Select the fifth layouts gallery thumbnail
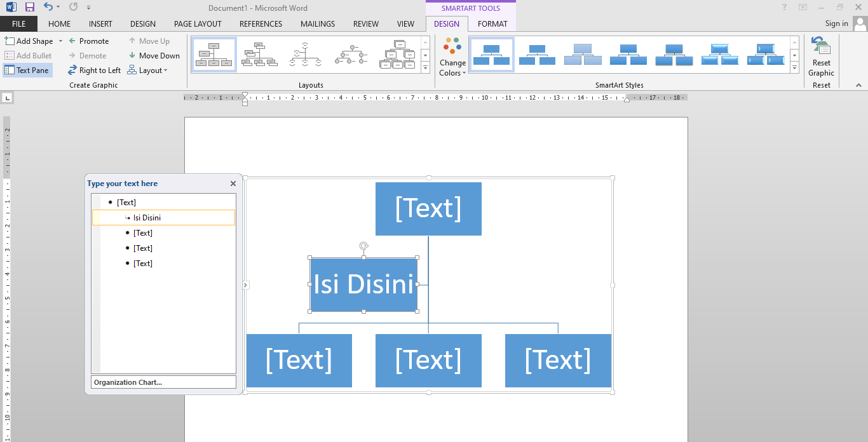This screenshot has width=868, height=442. (x=397, y=55)
